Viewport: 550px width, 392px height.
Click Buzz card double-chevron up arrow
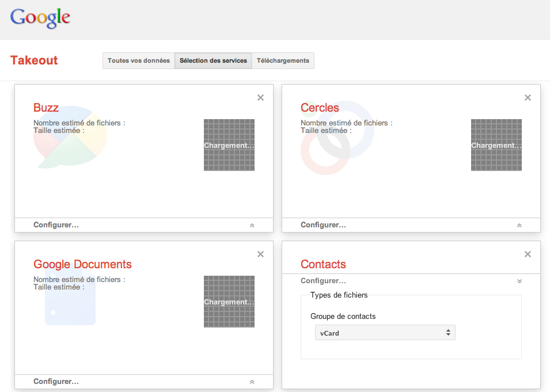(x=252, y=226)
